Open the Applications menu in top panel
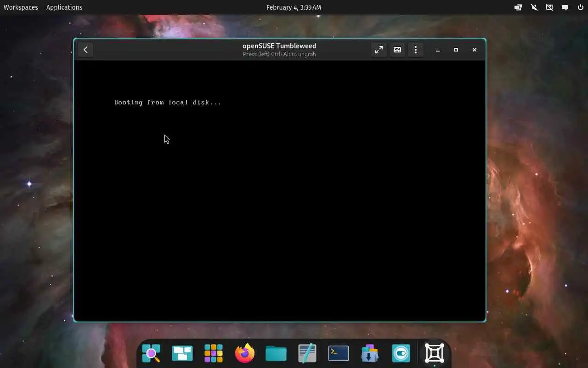The image size is (588, 368). point(64,7)
